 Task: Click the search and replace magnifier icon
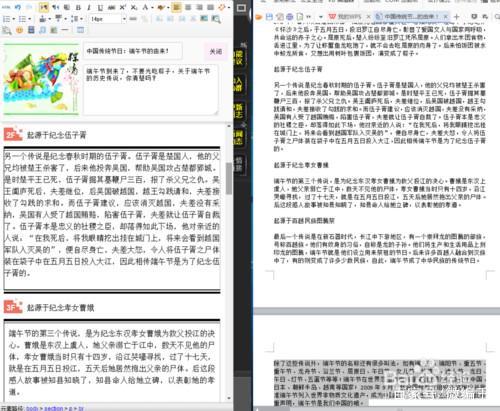(216, 19)
